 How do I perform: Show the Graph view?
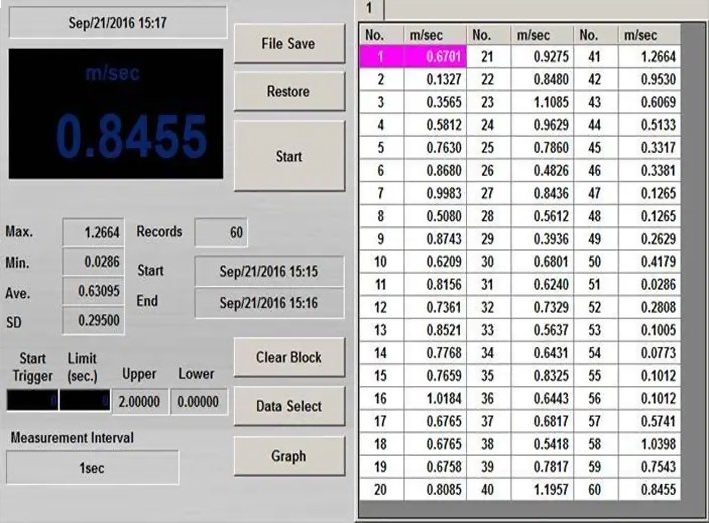click(288, 456)
